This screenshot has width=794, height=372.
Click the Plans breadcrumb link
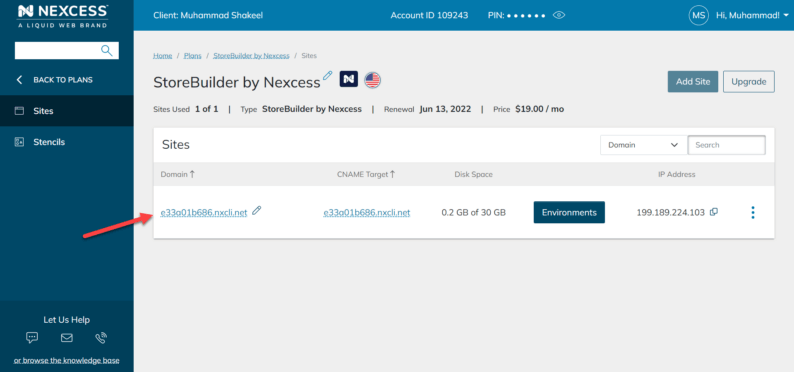[192, 56]
